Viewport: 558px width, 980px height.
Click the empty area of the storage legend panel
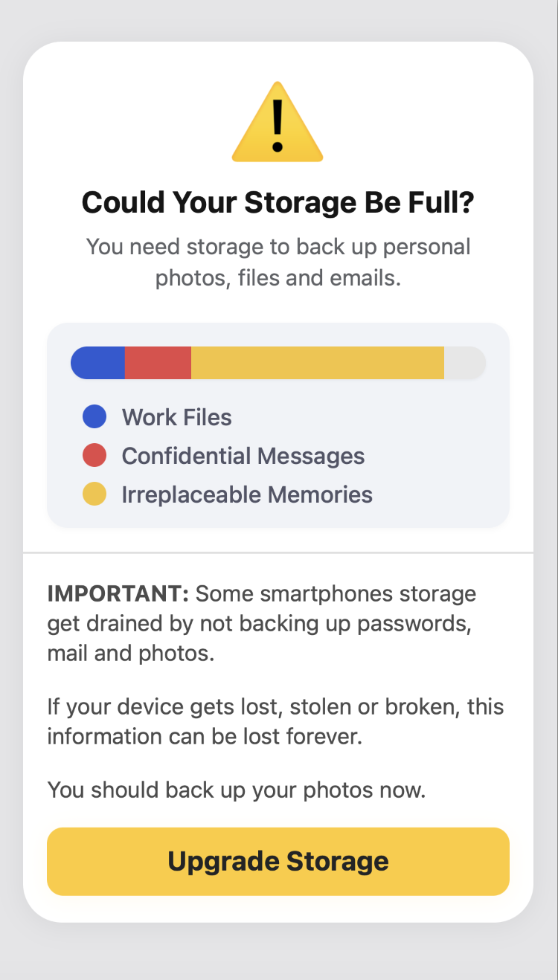click(x=439, y=461)
